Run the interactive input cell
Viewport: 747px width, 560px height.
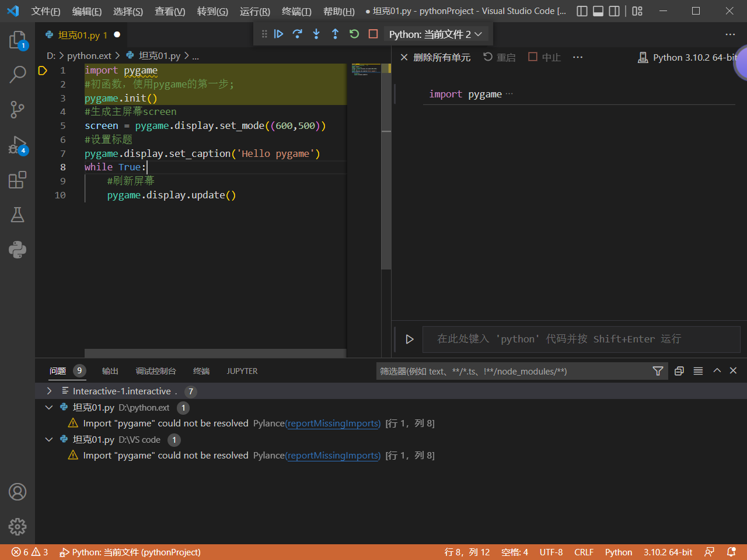tap(410, 339)
